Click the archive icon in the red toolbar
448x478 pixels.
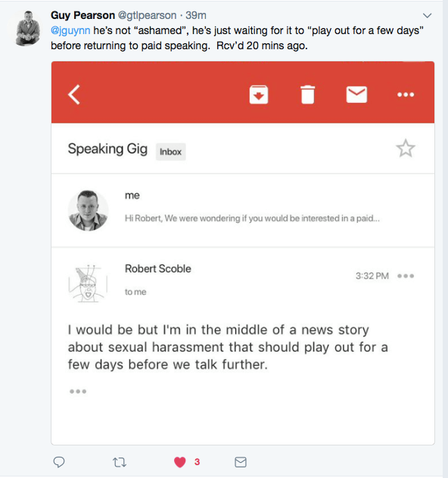259,95
